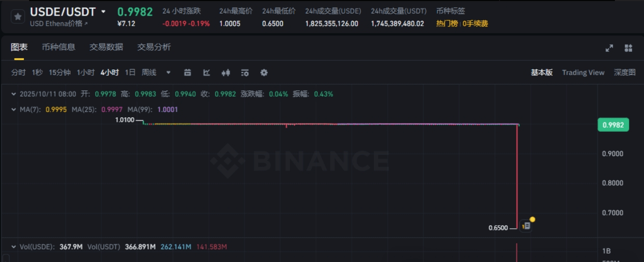This screenshot has width=644, height=262.
Task: Expand the chart to fullscreen
Action: (x=609, y=48)
